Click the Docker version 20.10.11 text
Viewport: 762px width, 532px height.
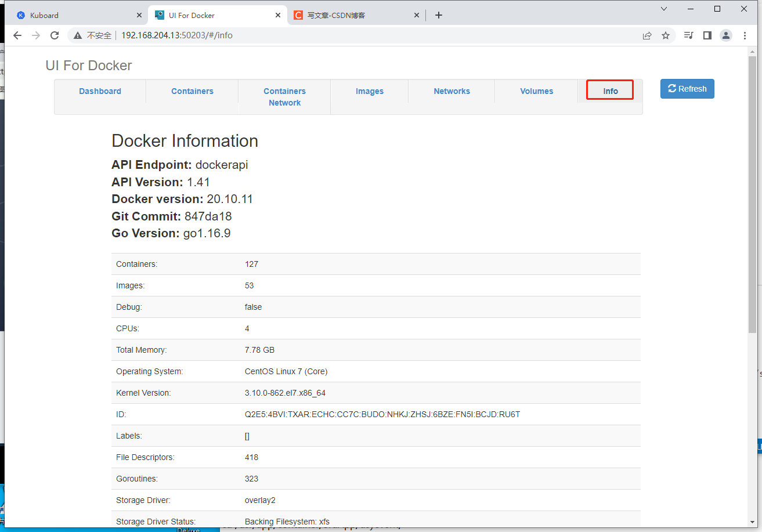click(x=182, y=199)
